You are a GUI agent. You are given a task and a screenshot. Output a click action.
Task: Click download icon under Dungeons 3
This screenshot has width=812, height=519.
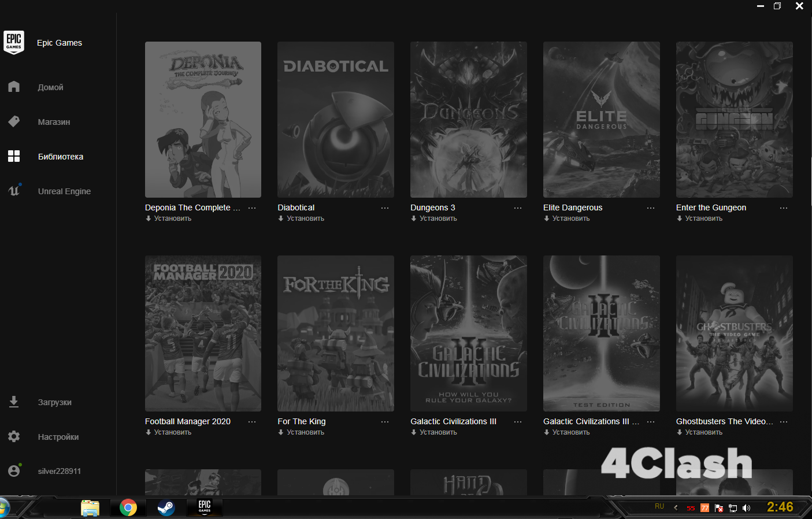pos(414,218)
